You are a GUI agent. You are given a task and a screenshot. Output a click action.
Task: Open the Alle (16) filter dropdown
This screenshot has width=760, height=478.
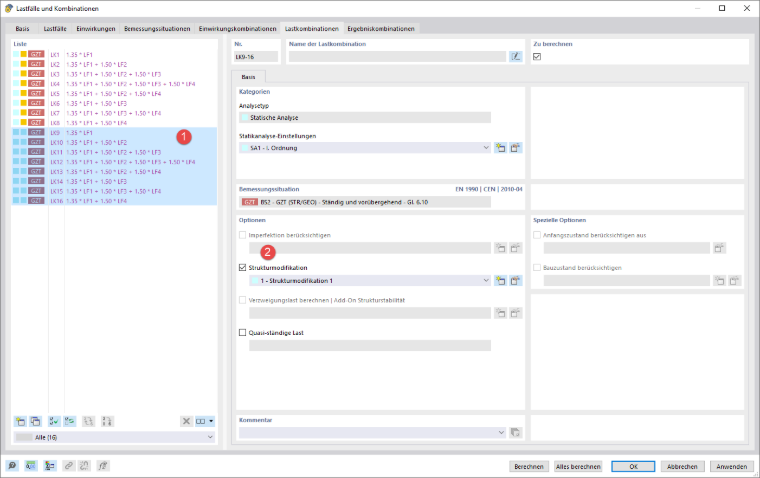114,437
